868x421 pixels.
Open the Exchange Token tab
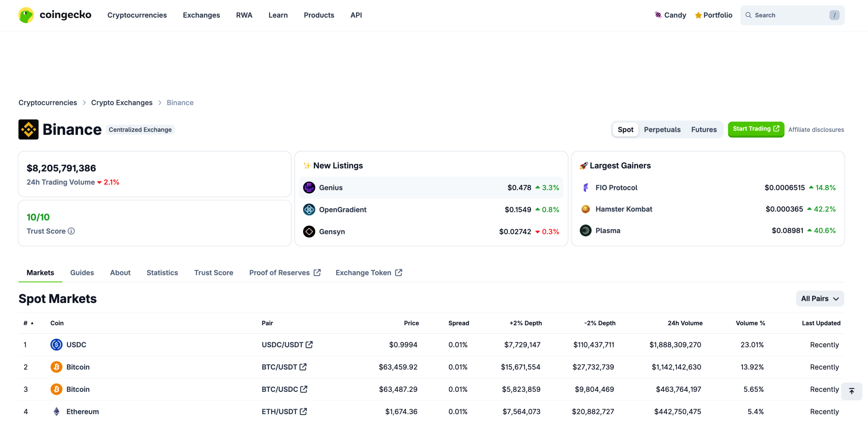369,273
